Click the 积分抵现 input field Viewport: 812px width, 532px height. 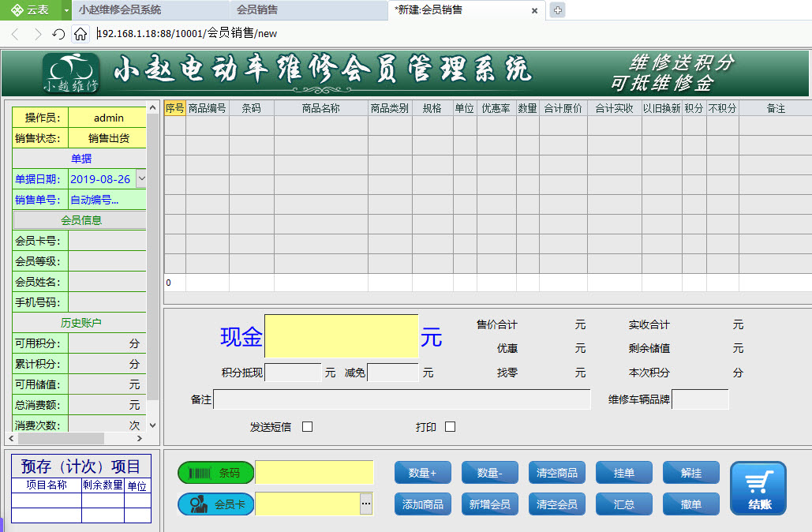293,373
